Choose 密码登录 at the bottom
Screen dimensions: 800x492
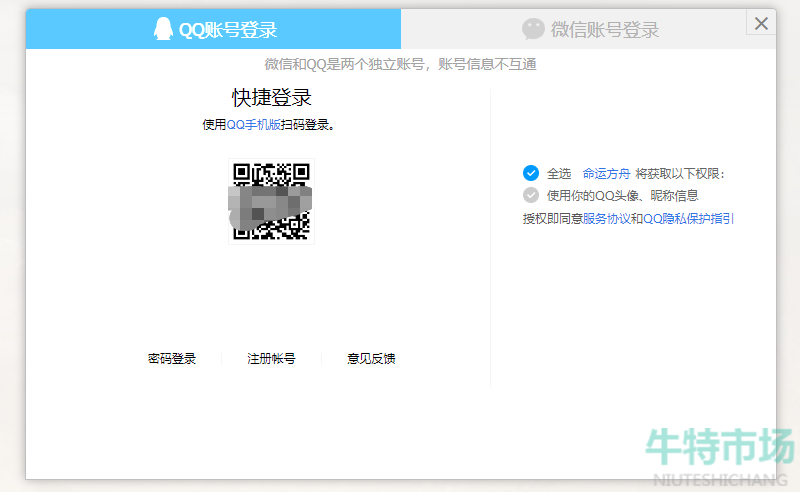(172, 358)
